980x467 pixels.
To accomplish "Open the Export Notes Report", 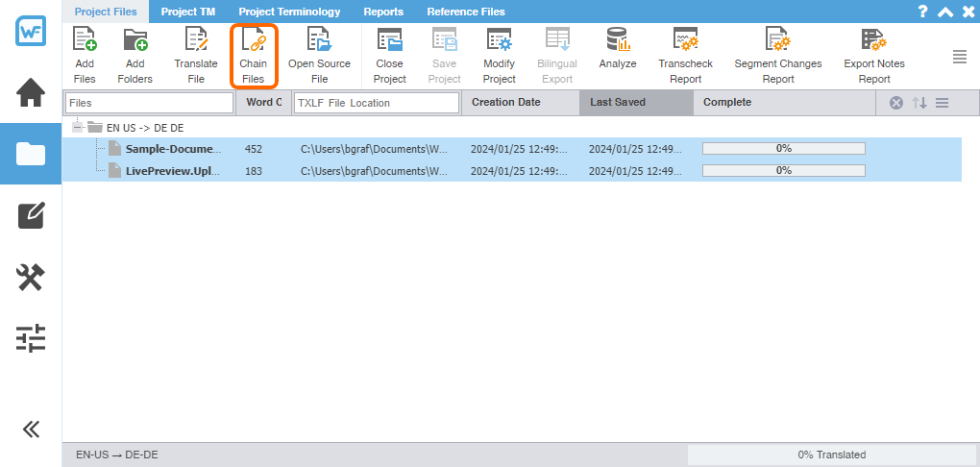I will click(x=873, y=41).
